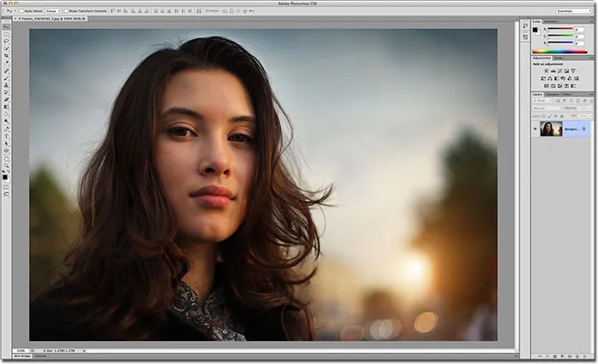This screenshot has width=598, height=364.
Task: Add a Levels adjustment
Action: pyautogui.click(x=554, y=71)
